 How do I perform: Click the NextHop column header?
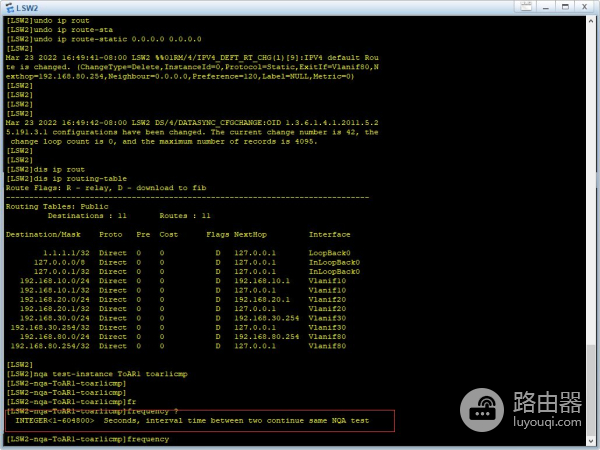coord(250,234)
